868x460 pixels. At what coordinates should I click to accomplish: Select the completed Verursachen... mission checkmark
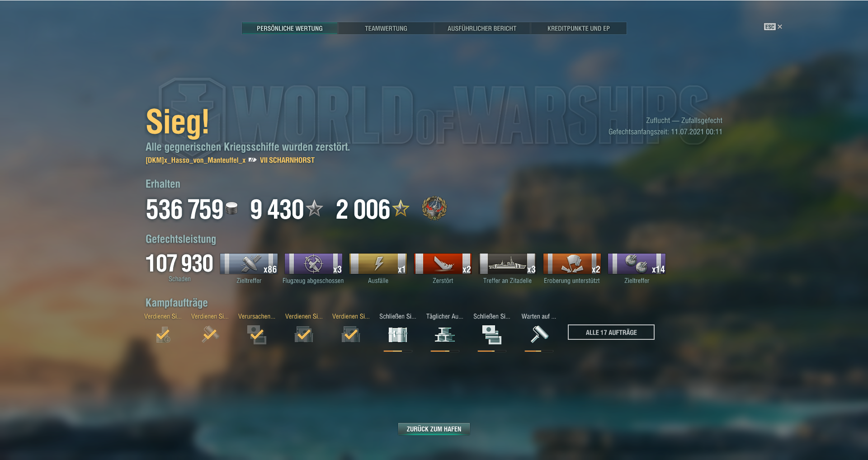click(257, 335)
